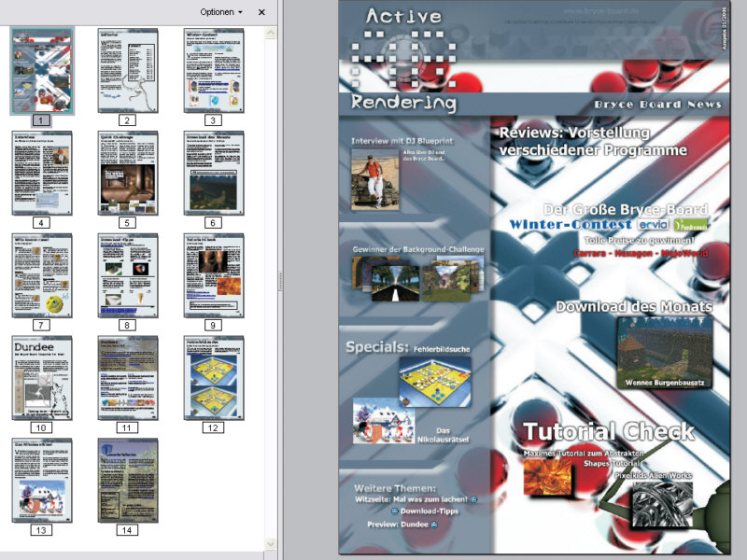Select page 14 thumbnail
Image resolution: width=747 pixels, height=560 pixels.
(x=128, y=480)
